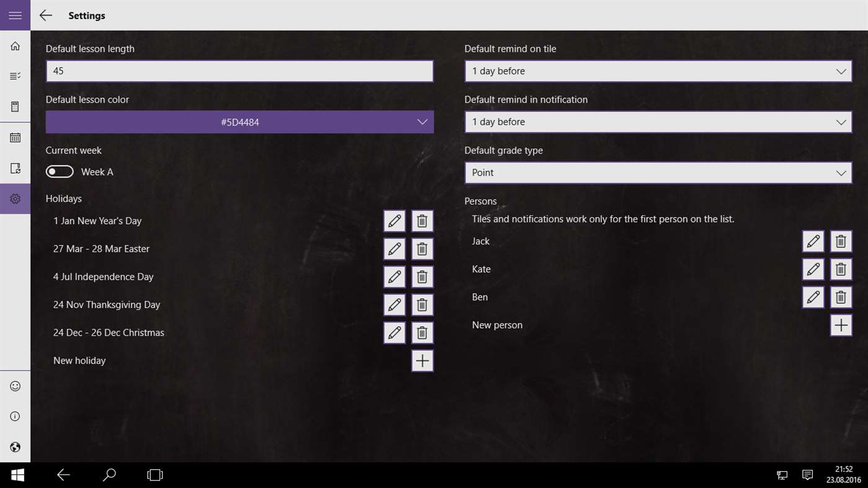Viewport: 868px width, 488px height.
Task: Expand the Default remind on tile dropdown
Action: point(658,71)
